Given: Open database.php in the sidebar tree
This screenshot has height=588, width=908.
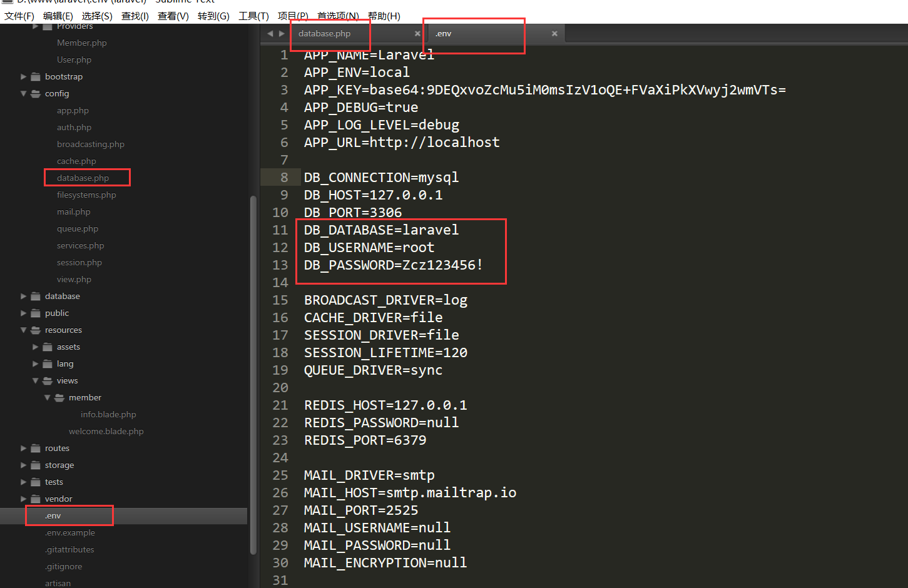Looking at the screenshot, I should click(83, 178).
